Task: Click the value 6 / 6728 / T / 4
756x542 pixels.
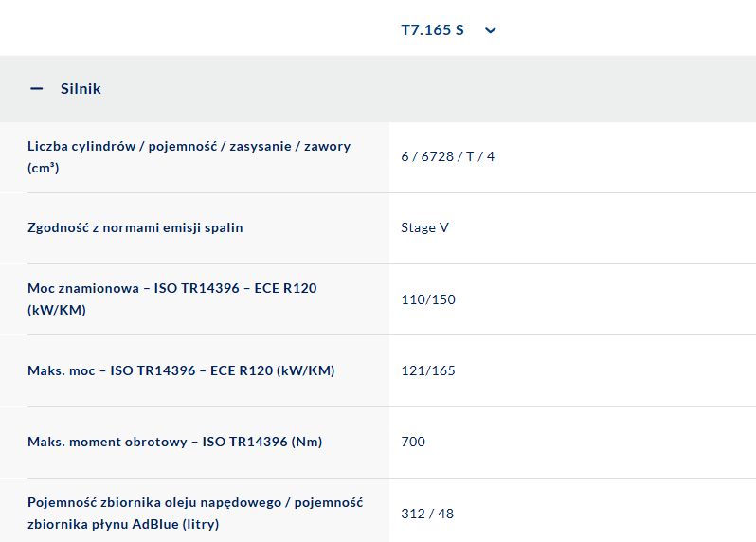Action: click(x=447, y=156)
